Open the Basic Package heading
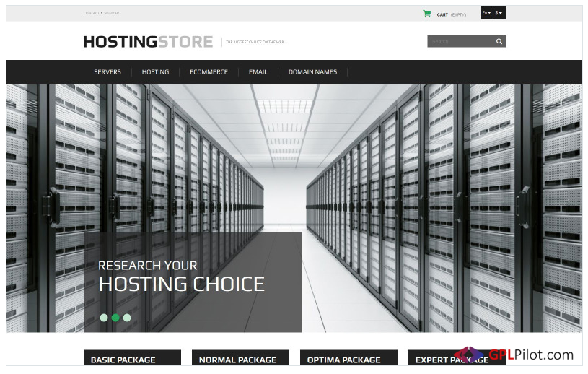 click(123, 360)
